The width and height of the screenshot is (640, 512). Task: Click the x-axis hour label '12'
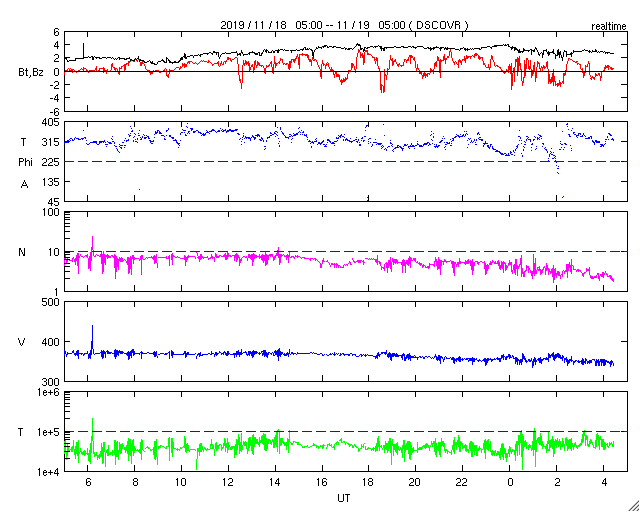pos(228,482)
